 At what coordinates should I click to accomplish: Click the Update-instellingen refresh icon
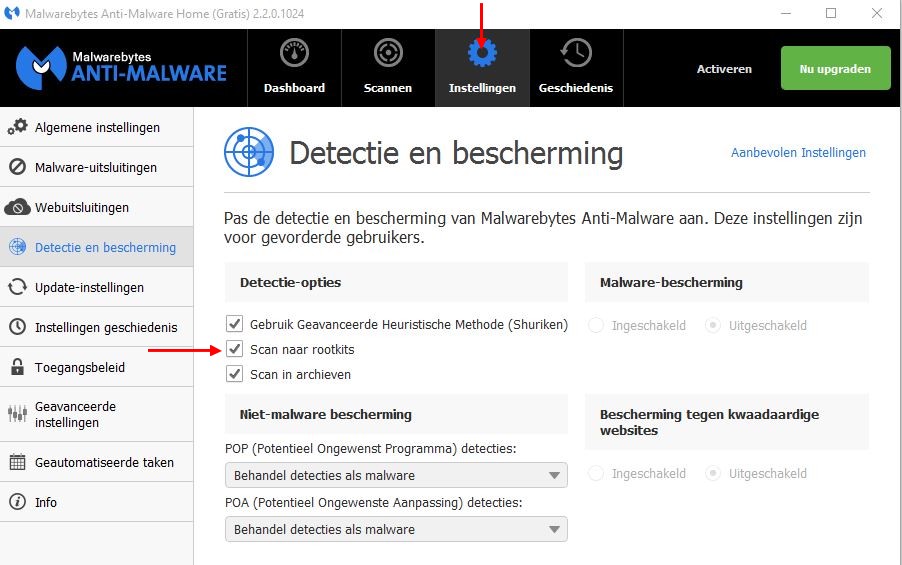(17, 287)
